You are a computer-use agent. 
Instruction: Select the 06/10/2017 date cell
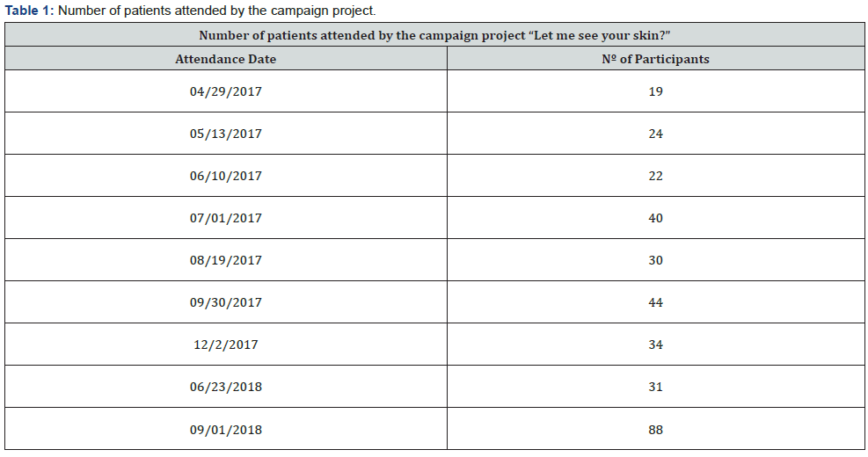pos(225,176)
